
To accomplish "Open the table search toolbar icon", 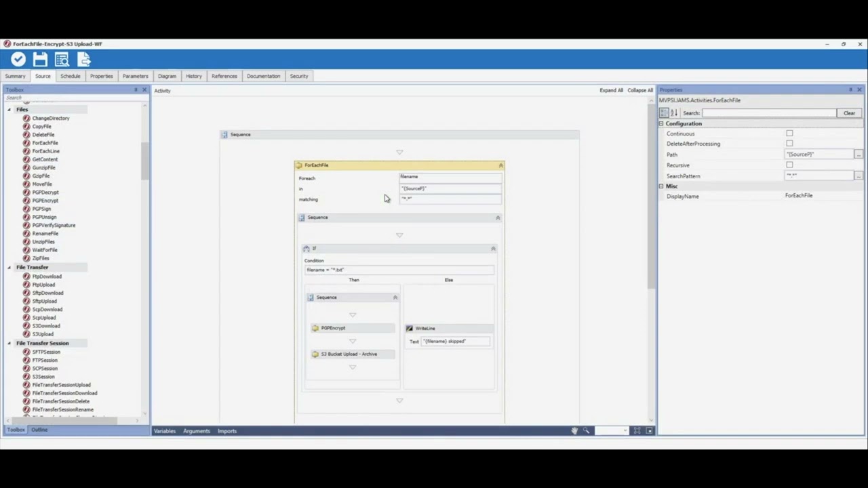I will [62, 60].
